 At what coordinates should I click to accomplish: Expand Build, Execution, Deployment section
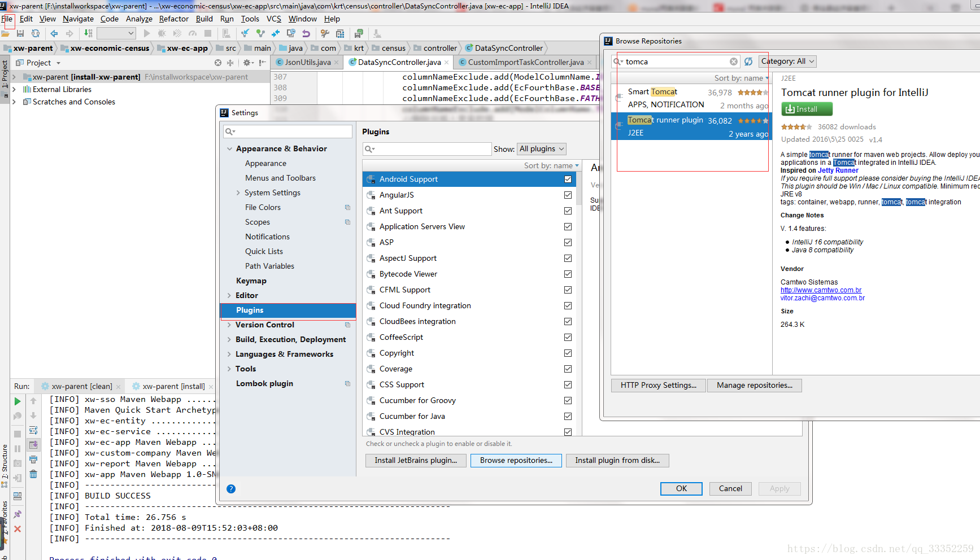(229, 340)
